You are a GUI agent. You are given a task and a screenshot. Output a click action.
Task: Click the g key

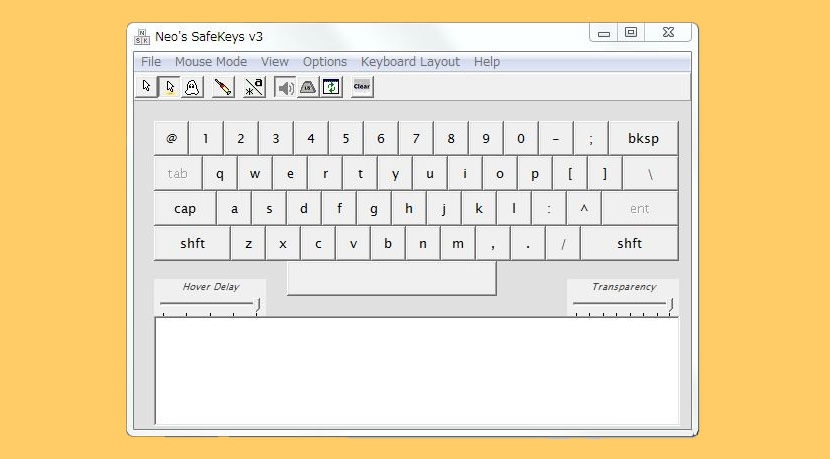click(x=374, y=209)
